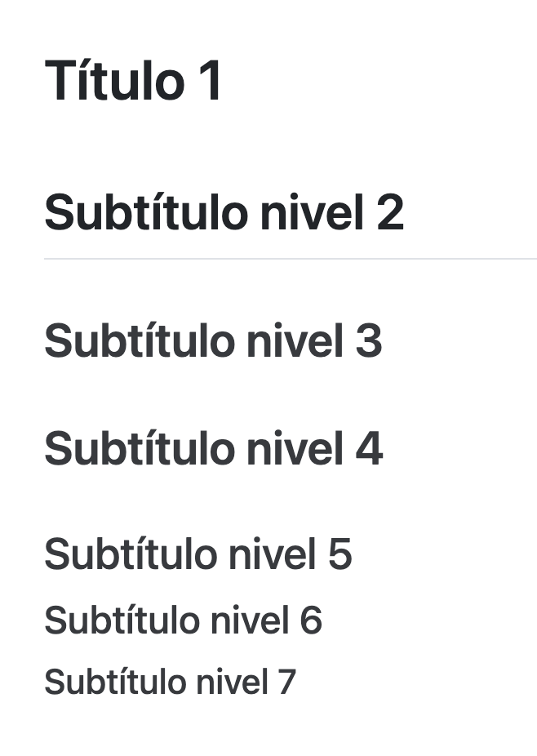Click the digit 5 in fifth heading
The image size is (537, 756).
[340, 554]
